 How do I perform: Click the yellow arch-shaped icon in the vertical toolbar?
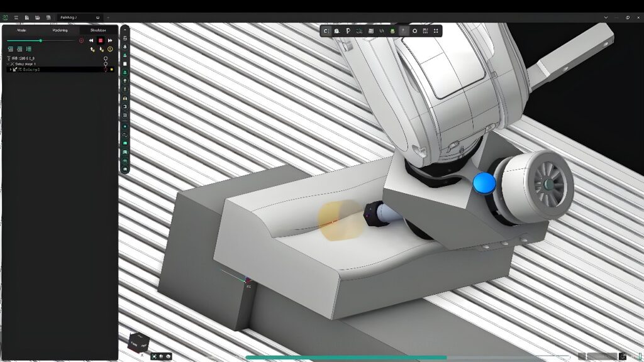pos(125,98)
